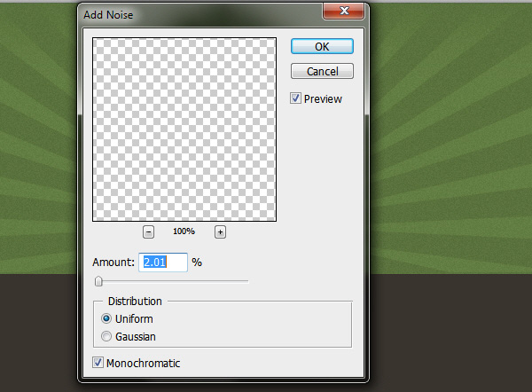Viewport: 532px width, 392px height.
Task: Click the noise preview thumbnail area
Action: pyautogui.click(x=184, y=129)
